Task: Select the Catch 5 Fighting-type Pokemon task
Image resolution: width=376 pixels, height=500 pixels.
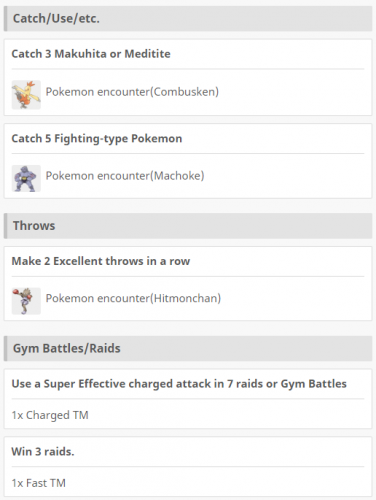Action: point(97,138)
